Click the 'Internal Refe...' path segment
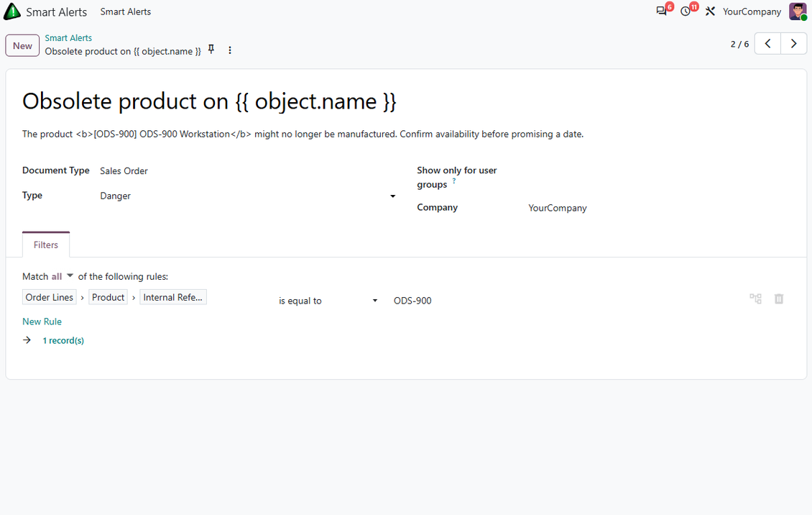Screen dimensions: 812x515 (x=173, y=297)
